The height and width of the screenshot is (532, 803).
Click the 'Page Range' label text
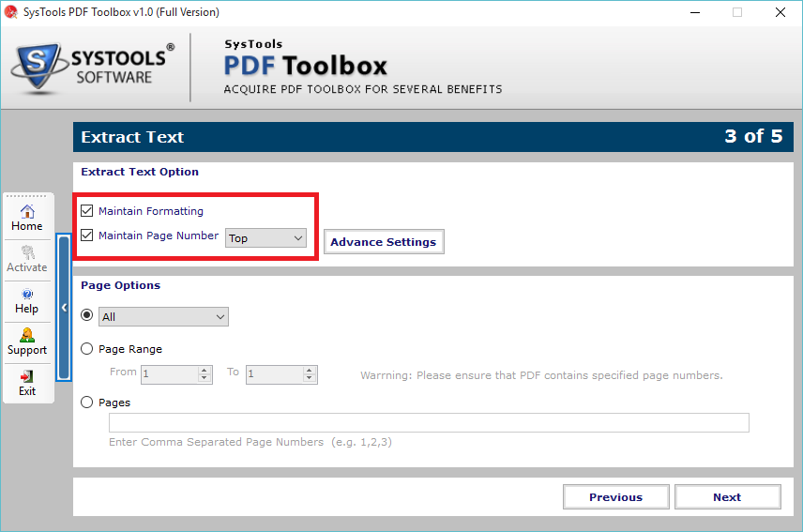point(130,349)
